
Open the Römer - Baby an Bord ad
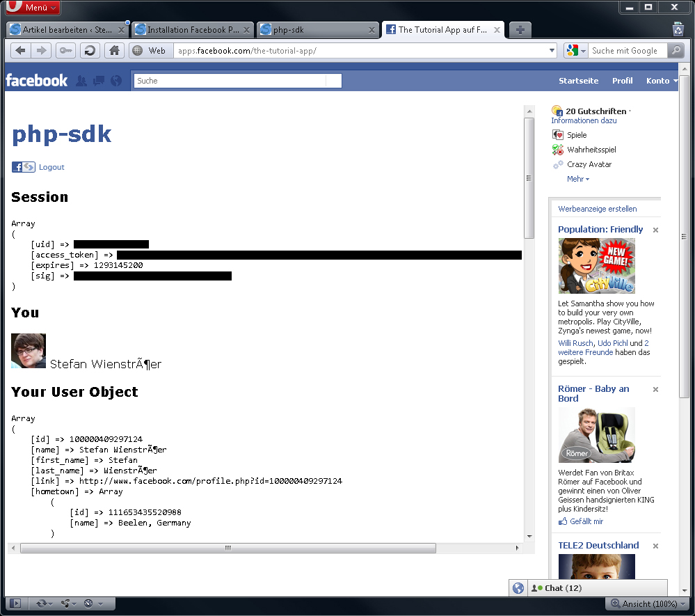(593, 393)
